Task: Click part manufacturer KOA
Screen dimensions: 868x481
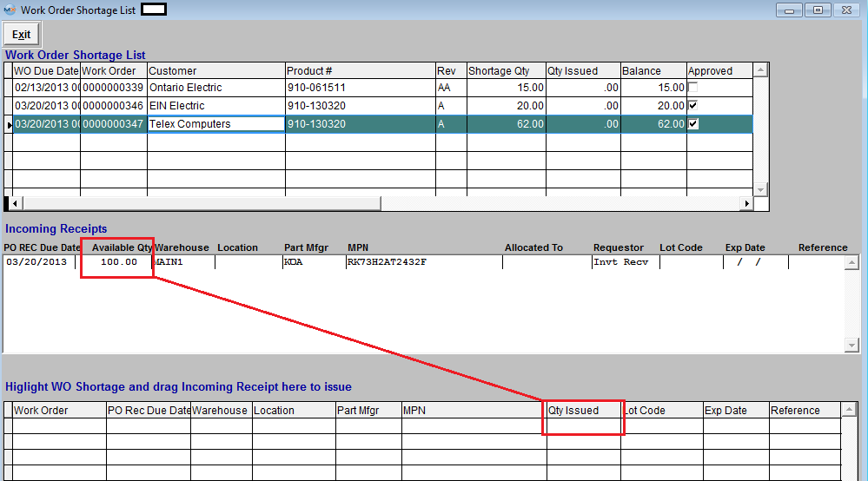Action: (x=294, y=262)
